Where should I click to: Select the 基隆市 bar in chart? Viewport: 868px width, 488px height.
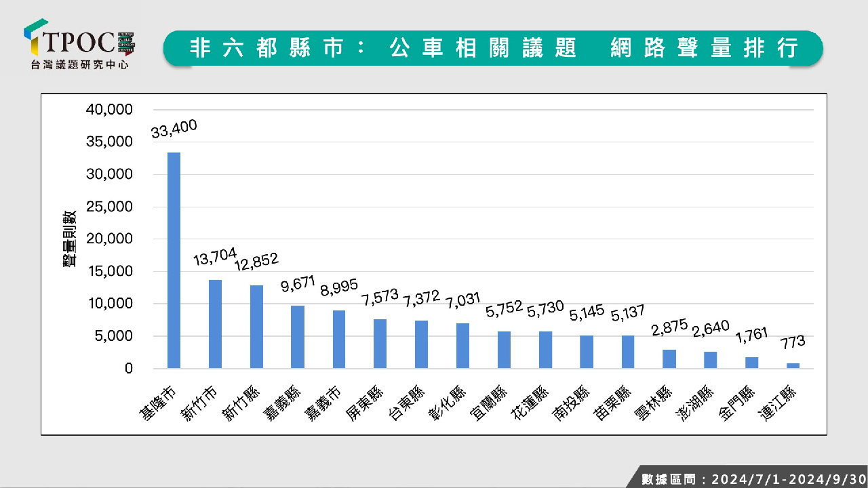click(174, 261)
